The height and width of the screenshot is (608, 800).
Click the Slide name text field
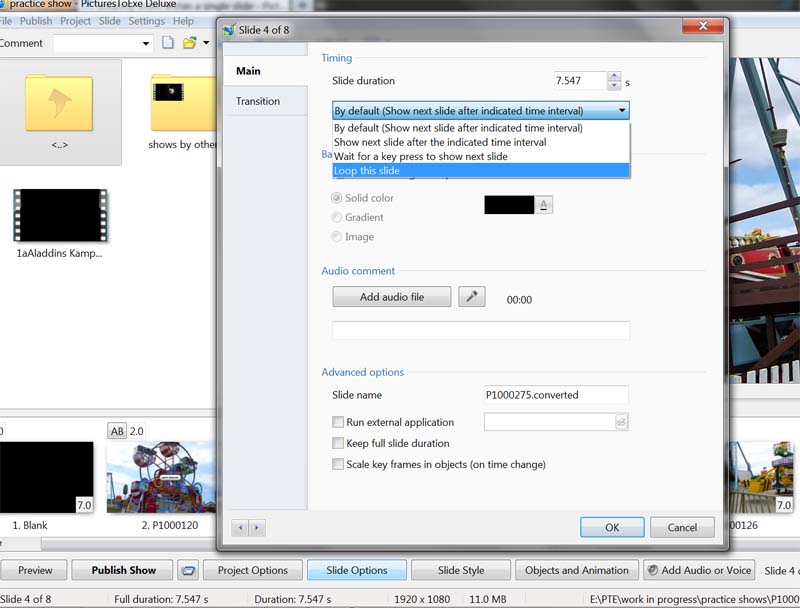click(555, 395)
